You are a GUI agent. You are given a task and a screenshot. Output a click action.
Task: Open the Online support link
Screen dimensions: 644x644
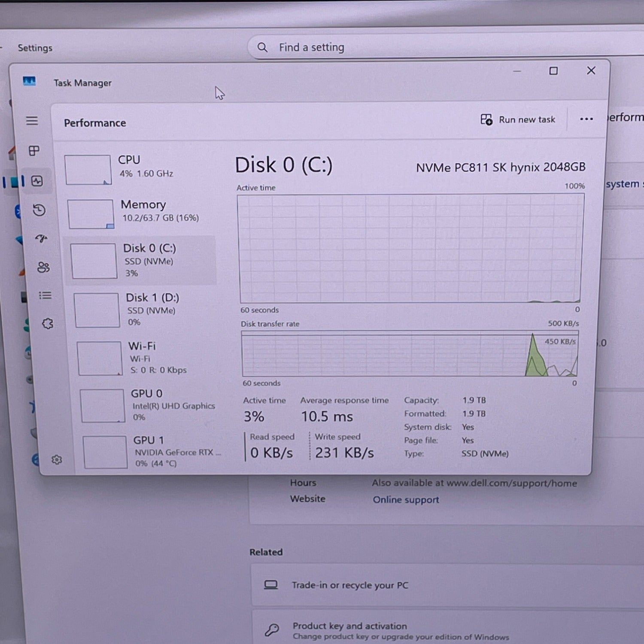tap(406, 500)
